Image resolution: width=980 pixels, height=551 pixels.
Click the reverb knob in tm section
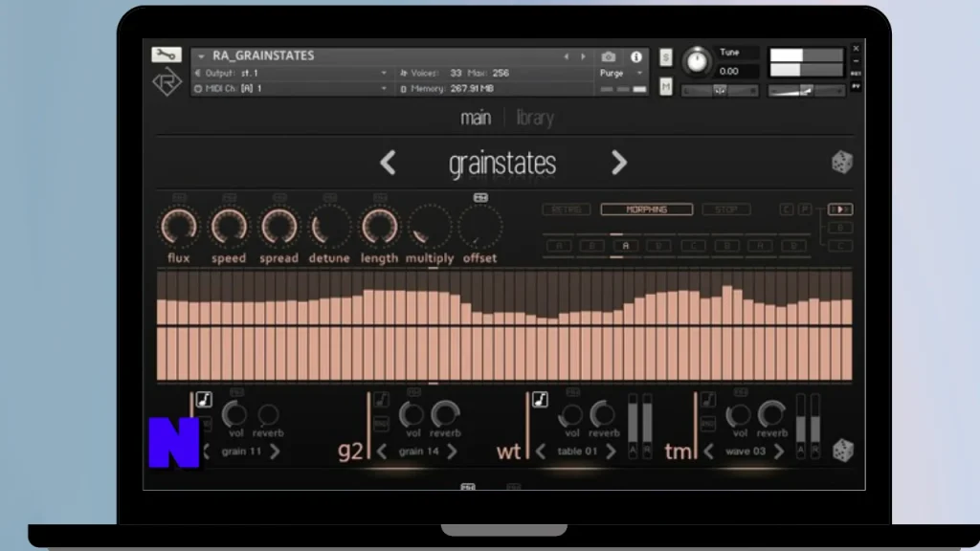pyautogui.click(x=772, y=413)
